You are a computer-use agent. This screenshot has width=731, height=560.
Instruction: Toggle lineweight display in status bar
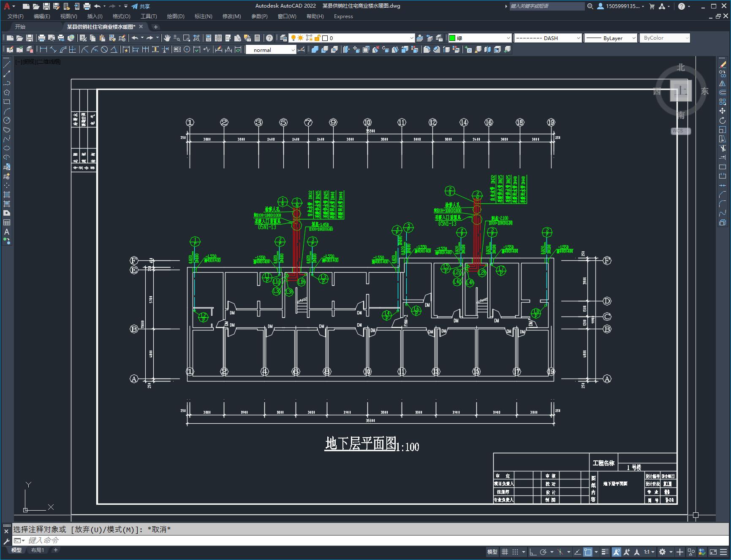[605, 552]
